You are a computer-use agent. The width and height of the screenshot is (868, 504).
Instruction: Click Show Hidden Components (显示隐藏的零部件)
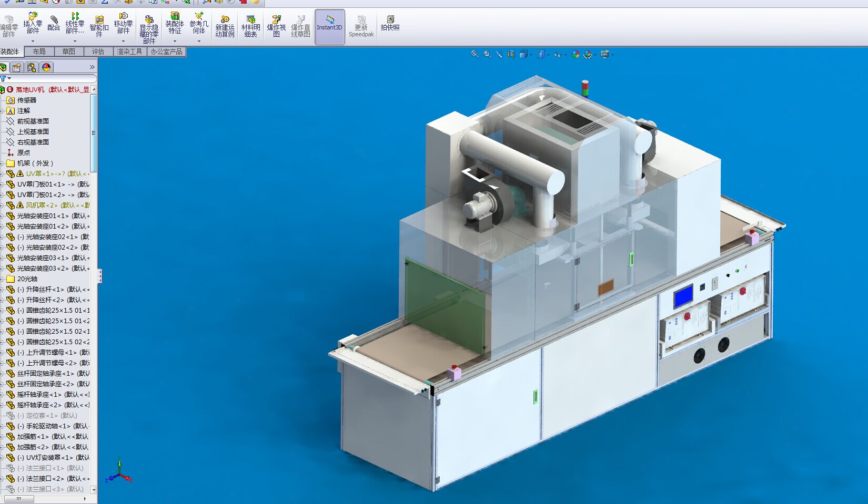(x=149, y=29)
